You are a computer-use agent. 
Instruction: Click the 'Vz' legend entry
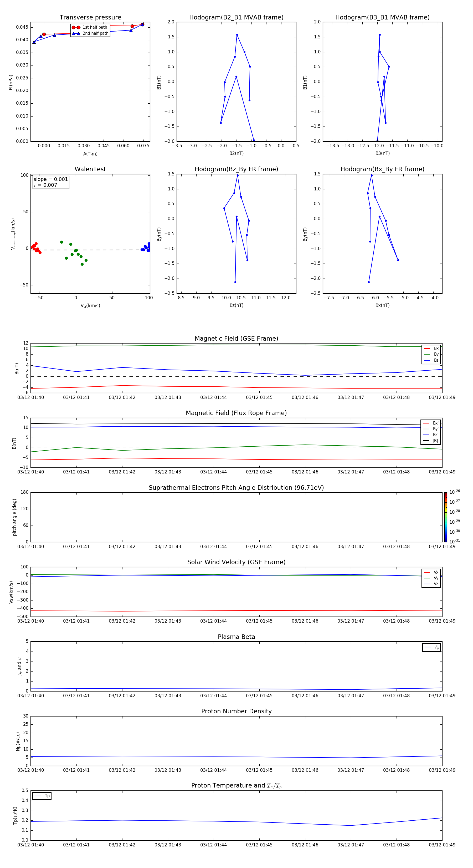(x=431, y=584)
